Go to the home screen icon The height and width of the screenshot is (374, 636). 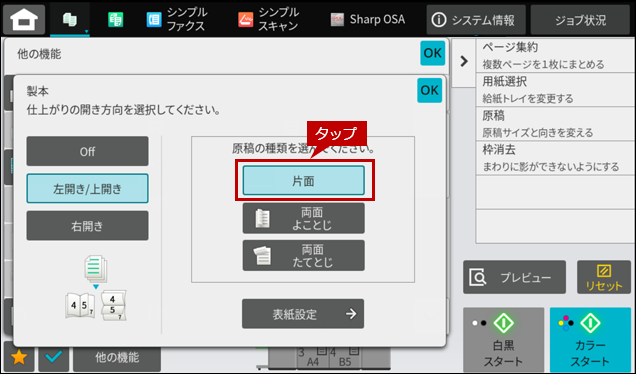point(24,19)
